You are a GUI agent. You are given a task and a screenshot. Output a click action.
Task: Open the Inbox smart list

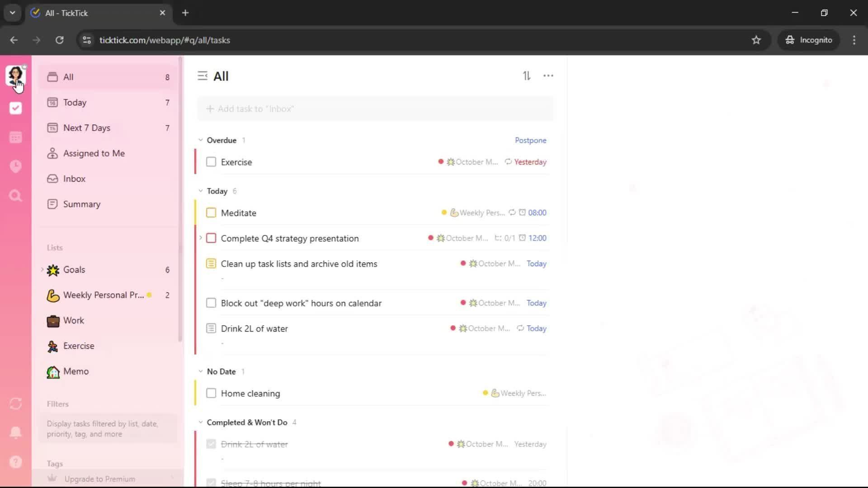coord(74,178)
